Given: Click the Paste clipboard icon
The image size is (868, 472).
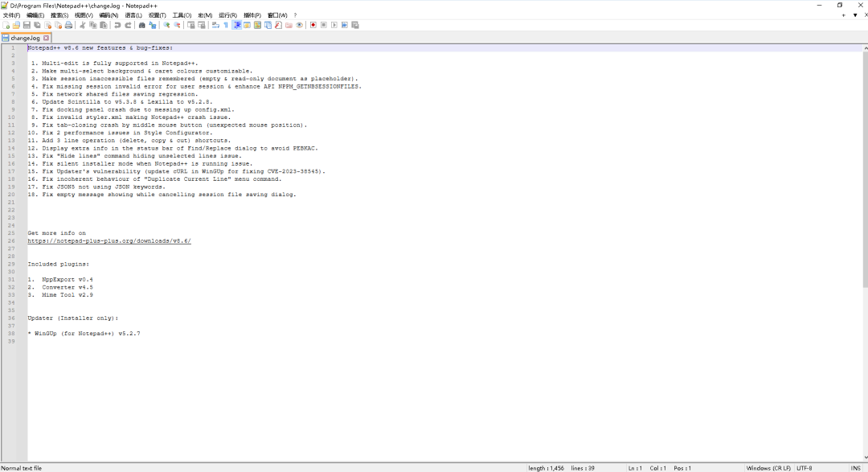Looking at the screenshot, I should click(x=104, y=25).
